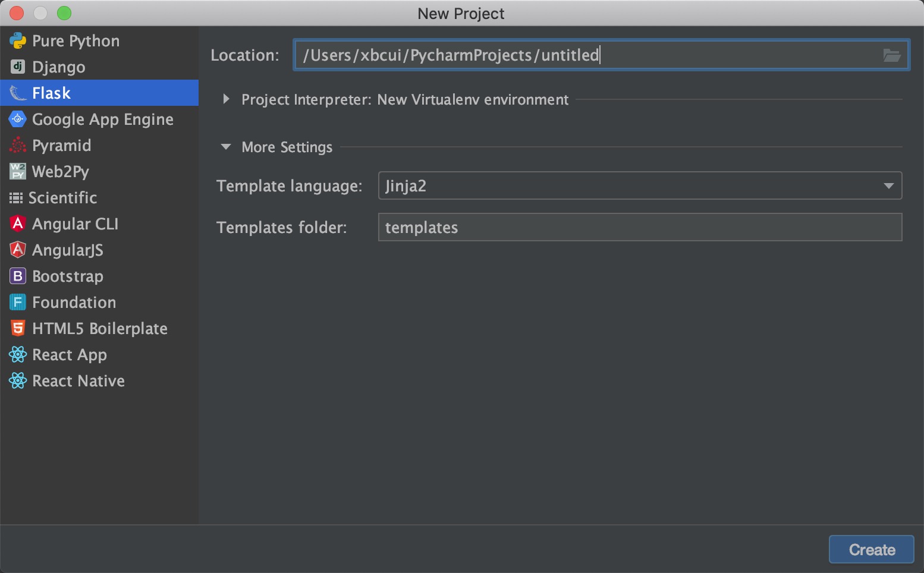Select HTML5 Boilerplate project type
924x573 pixels.
[99, 329]
